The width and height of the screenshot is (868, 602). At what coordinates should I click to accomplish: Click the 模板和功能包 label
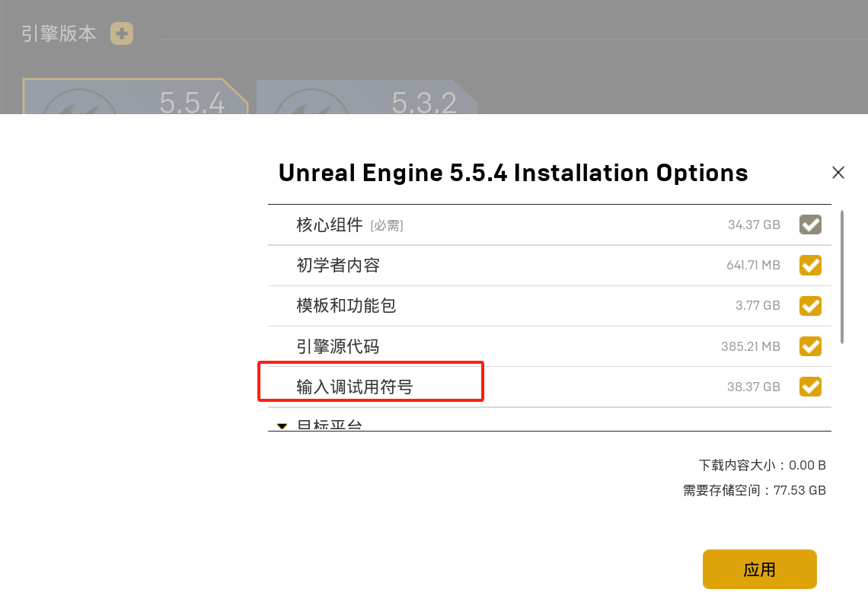[x=346, y=305]
